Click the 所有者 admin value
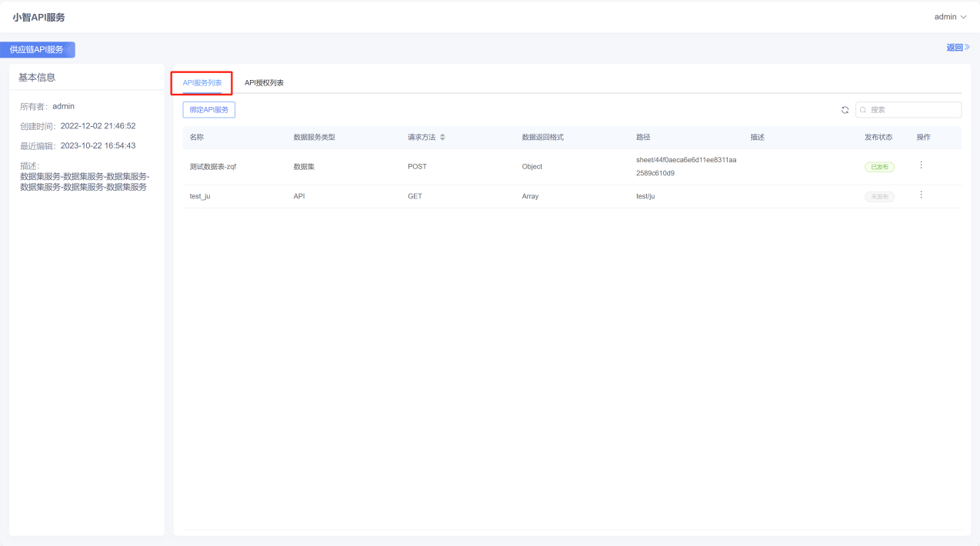The width and height of the screenshot is (980, 546). (63, 106)
